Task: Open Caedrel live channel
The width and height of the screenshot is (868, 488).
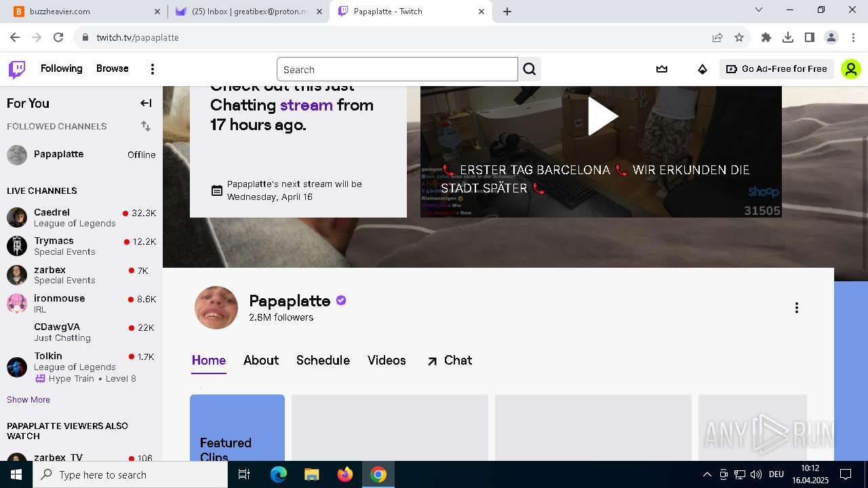Action: click(81, 218)
